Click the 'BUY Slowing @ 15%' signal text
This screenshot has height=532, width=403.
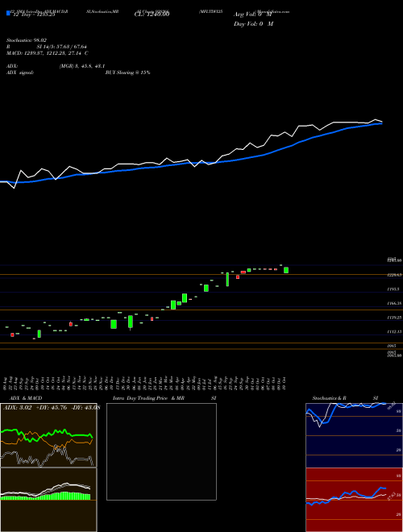coord(127,73)
